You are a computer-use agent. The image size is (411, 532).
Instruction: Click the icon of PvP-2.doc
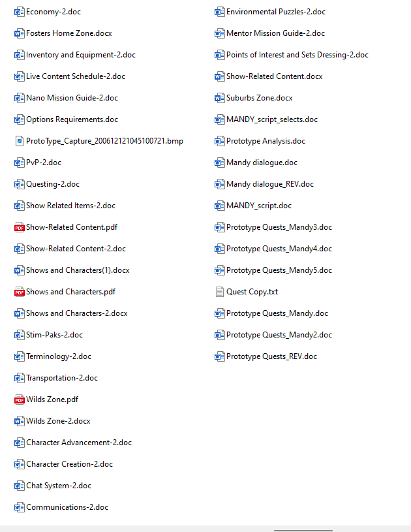tap(20, 163)
